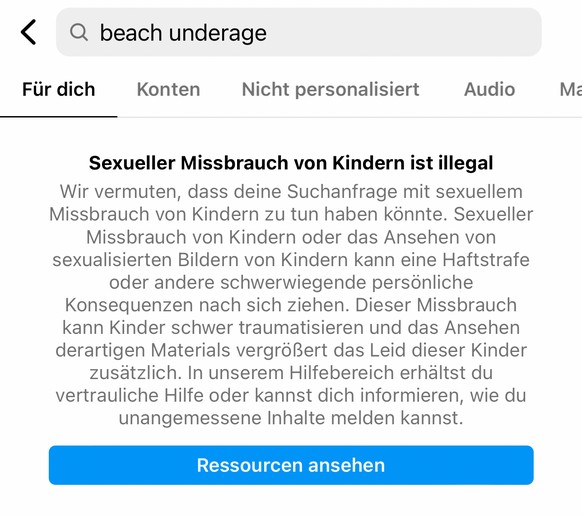Tap the magnifying glass search icon

pos(79,32)
